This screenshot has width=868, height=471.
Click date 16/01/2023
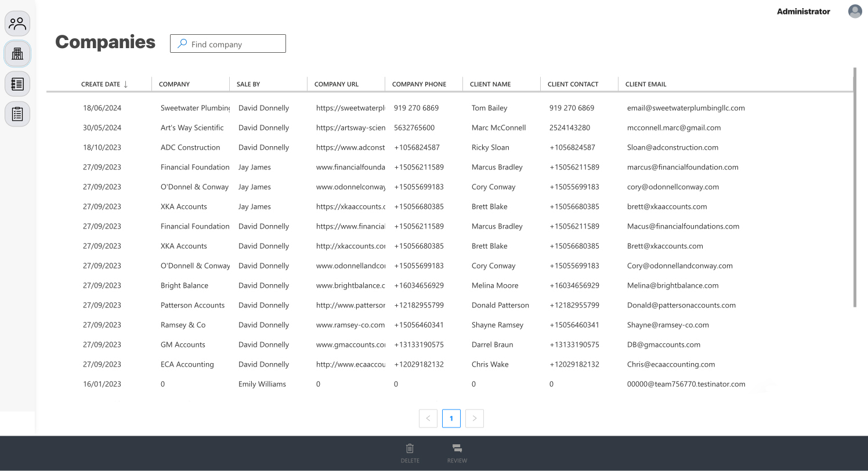[102, 384]
